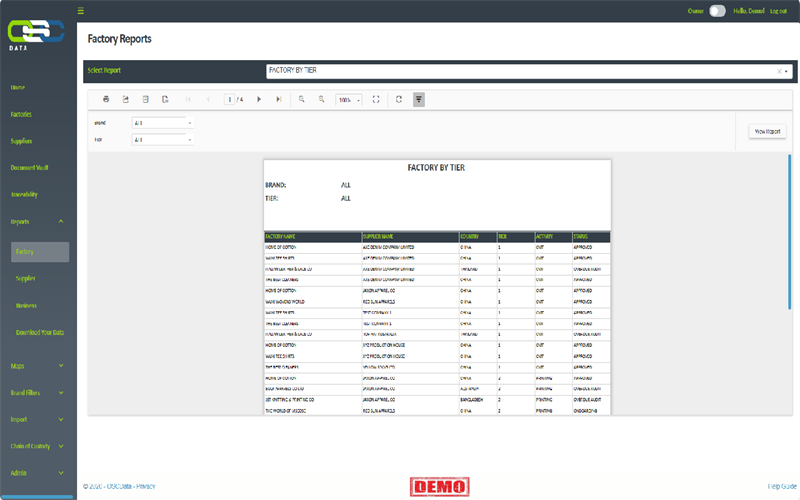The height and width of the screenshot is (500, 800).
Task: Click the ONBOARDING status cell
Action: point(585,411)
